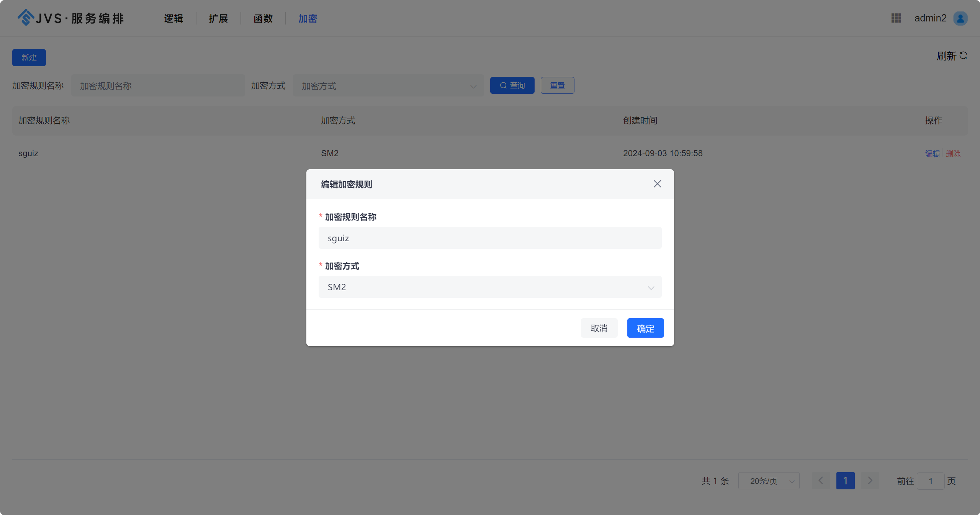This screenshot has height=515, width=980.
Task: Click the 加密方式 column header
Action: pyautogui.click(x=338, y=121)
